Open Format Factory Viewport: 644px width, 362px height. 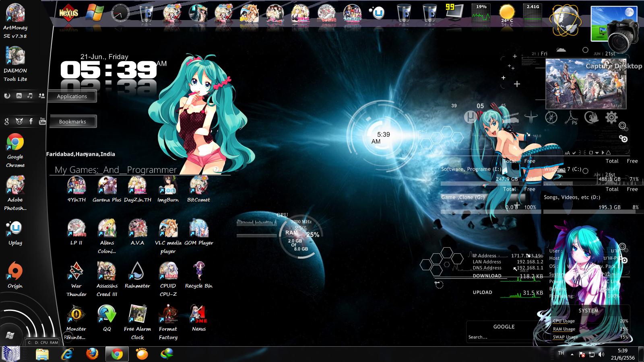point(168,323)
